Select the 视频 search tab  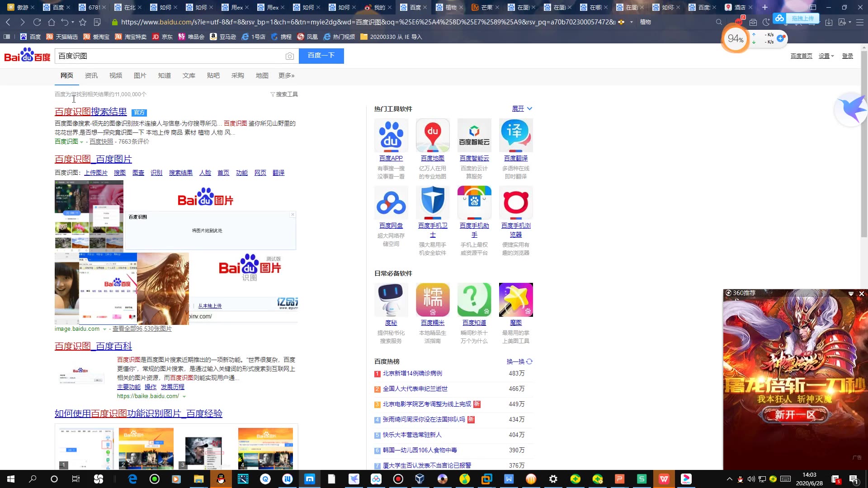click(116, 75)
